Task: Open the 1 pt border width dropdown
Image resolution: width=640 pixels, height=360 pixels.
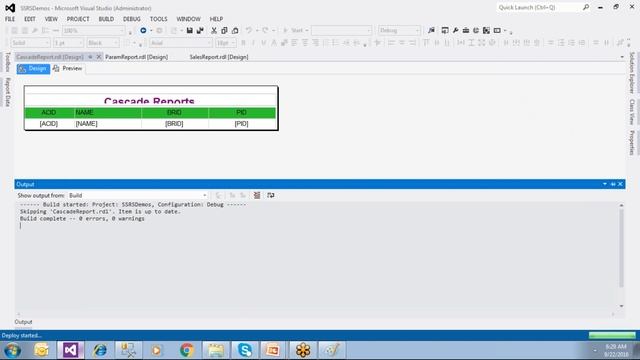Action: point(68,43)
